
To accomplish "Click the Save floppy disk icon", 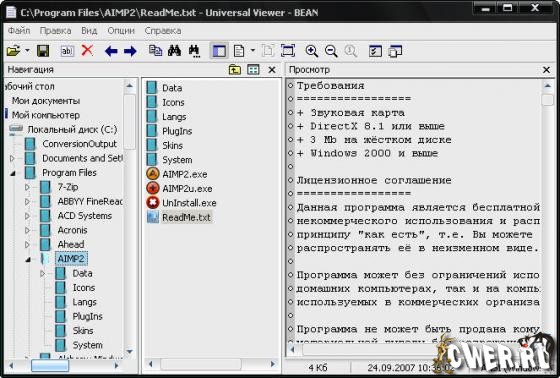I will tap(43, 51).
